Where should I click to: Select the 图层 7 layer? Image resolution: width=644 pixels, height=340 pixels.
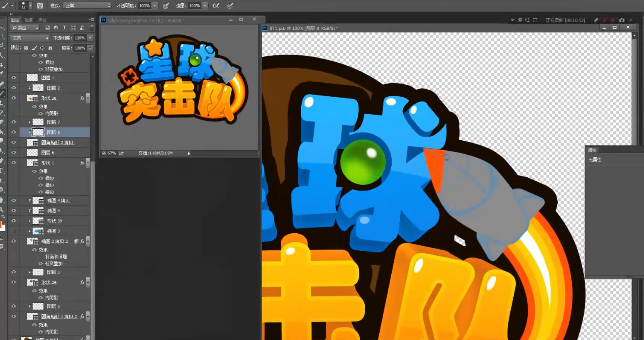click(x=54, y=122)
